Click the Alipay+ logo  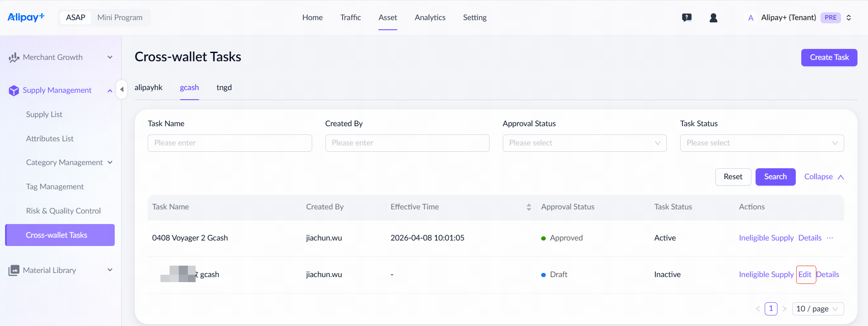tap(26, 17)
